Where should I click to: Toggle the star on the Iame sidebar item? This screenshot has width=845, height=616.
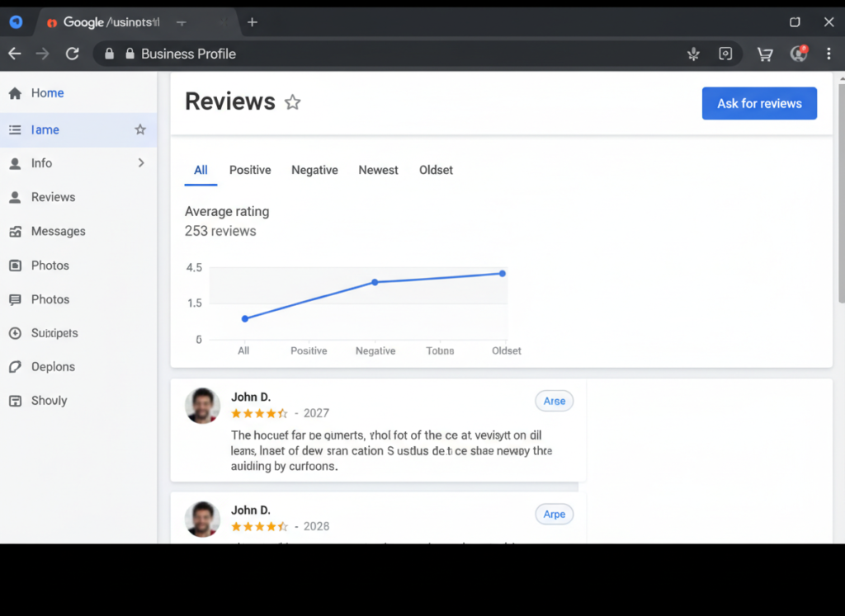click(140, 129)
